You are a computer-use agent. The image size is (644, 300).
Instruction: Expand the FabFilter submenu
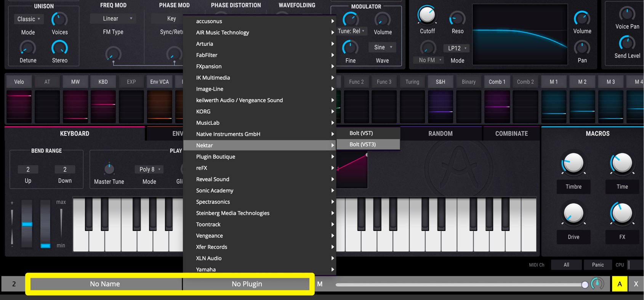click(260, 55)
